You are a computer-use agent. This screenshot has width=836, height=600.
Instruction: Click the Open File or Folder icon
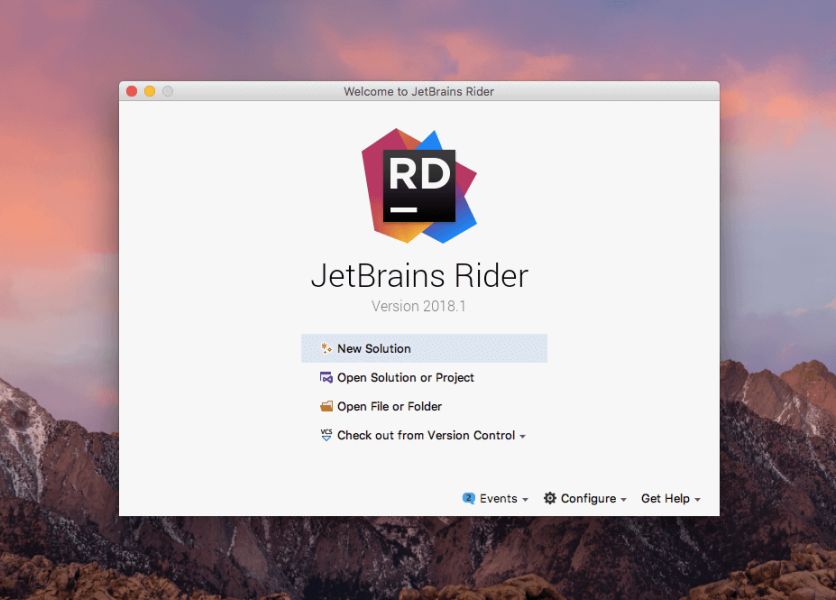click(x=326, y=406)
